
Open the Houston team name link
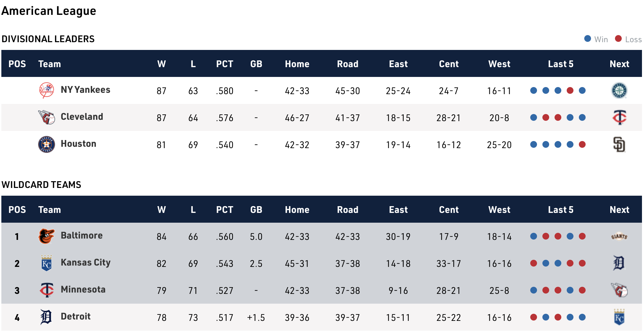78,144
